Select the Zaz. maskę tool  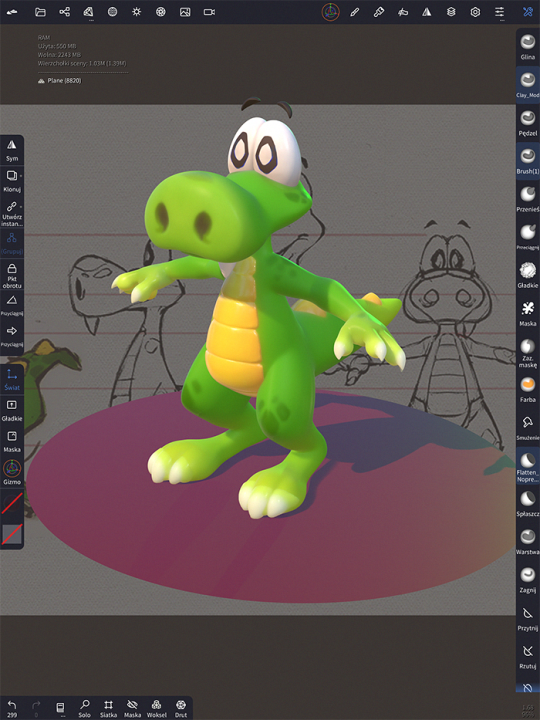point(528,353)
